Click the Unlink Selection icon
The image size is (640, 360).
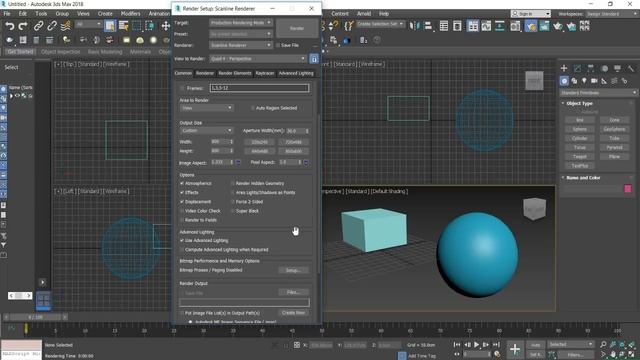(52, 26)
